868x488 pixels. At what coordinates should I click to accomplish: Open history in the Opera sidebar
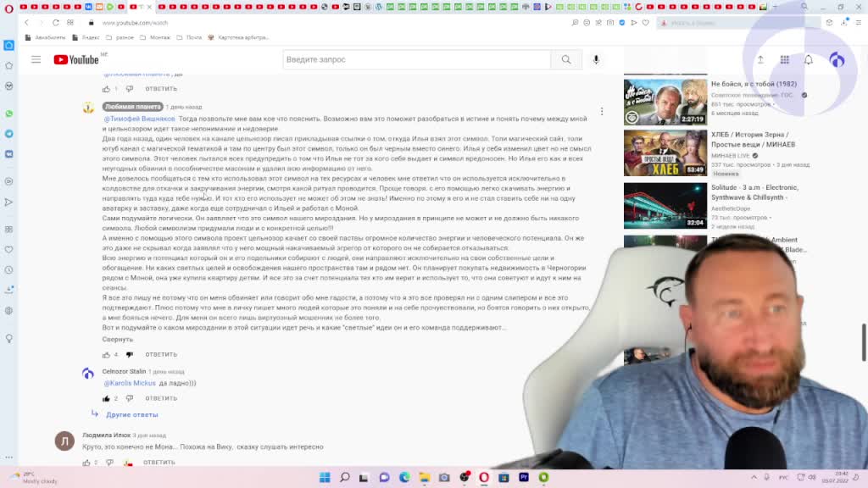pos(8,270)
